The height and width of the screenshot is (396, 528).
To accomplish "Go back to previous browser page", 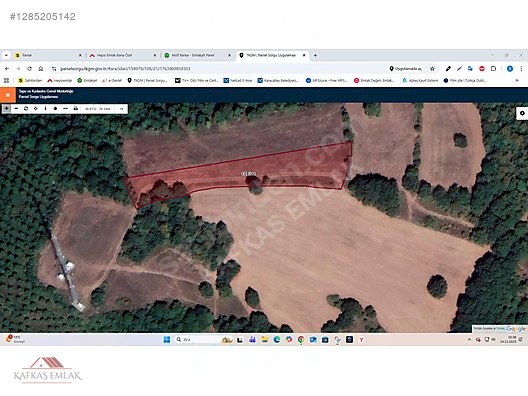I will [7, 69].
